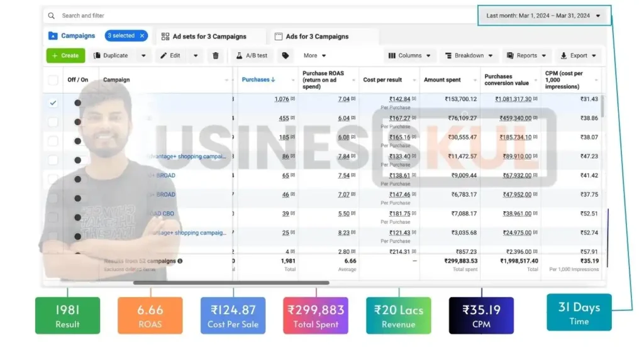Check the second campaign row checkbox
The height and width of the screenshot is (362, 644).
53,122
